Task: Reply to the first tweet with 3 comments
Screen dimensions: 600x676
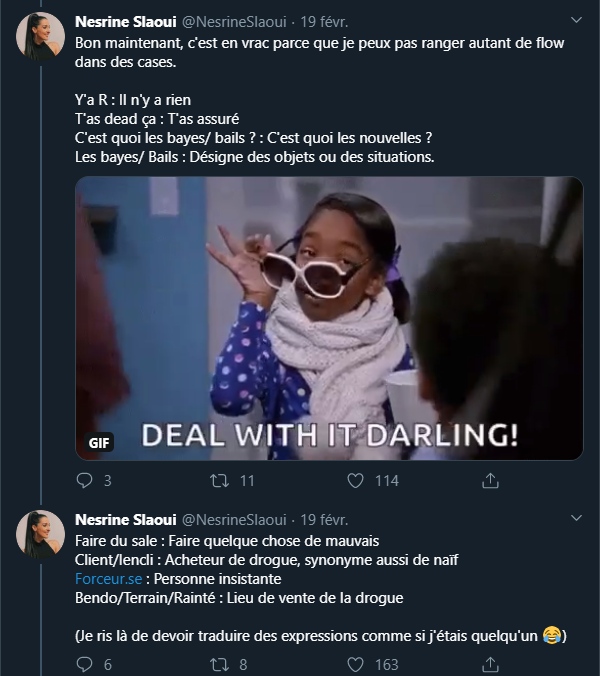Action: click(x=85, y=481)
